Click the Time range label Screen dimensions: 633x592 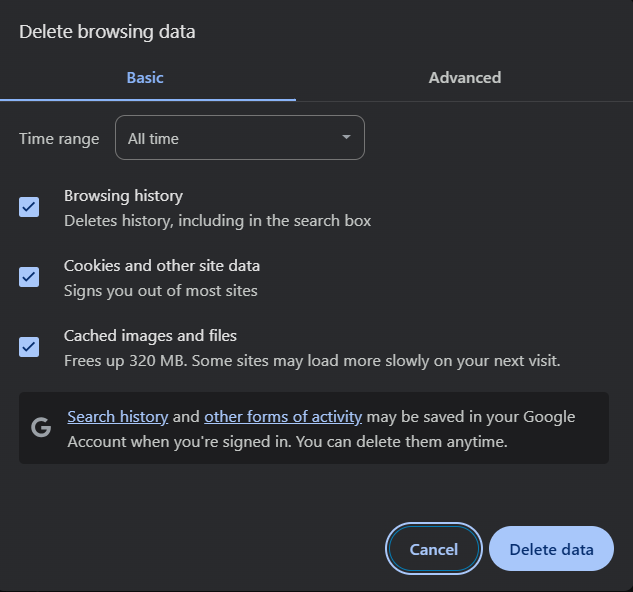(59, 139)
